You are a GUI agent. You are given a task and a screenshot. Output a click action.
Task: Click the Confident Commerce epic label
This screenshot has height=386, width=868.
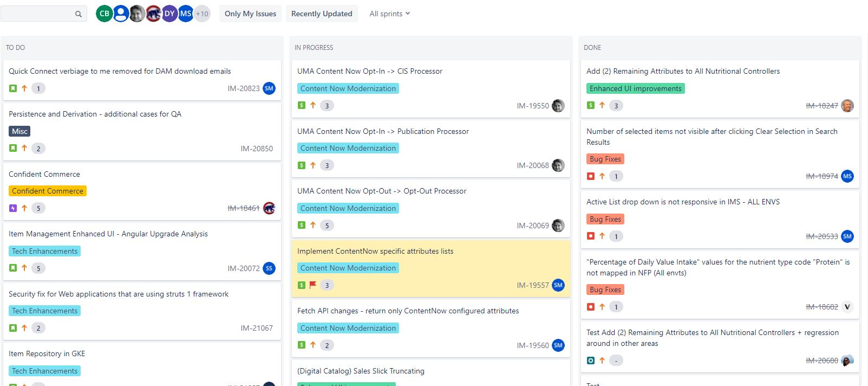48,191
